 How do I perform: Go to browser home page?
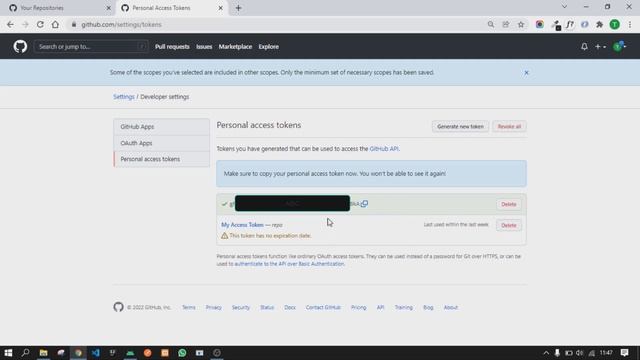pos(55,24)
